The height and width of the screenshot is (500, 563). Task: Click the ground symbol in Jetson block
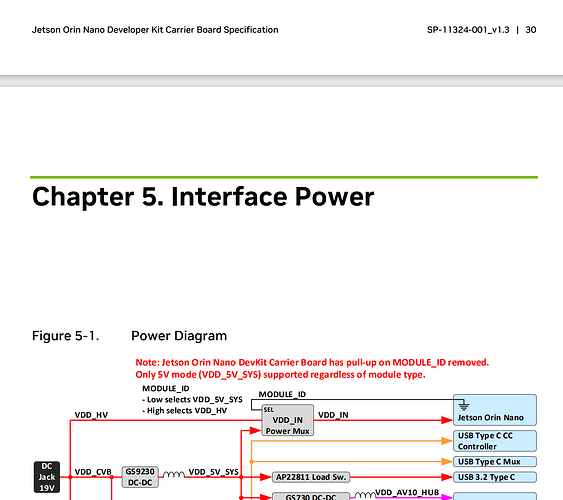[464, 406]
